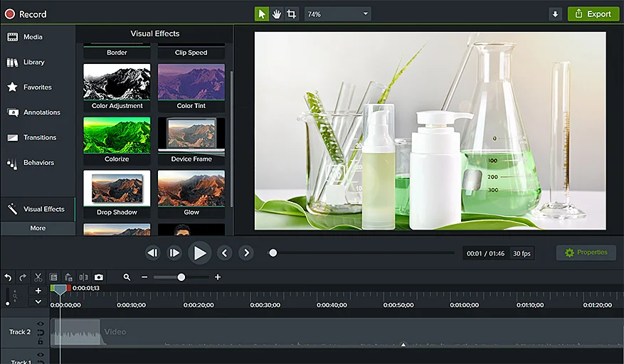Open the Properties panel button

[586, 252]
